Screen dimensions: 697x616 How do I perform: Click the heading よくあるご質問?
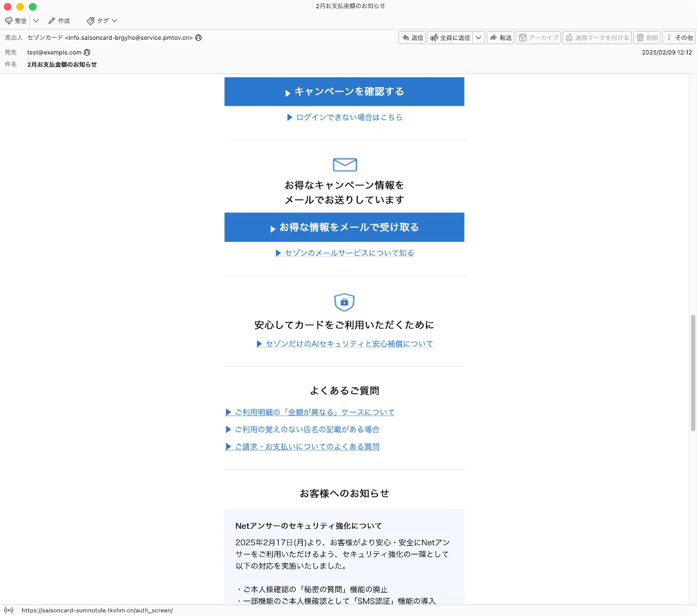344,391
